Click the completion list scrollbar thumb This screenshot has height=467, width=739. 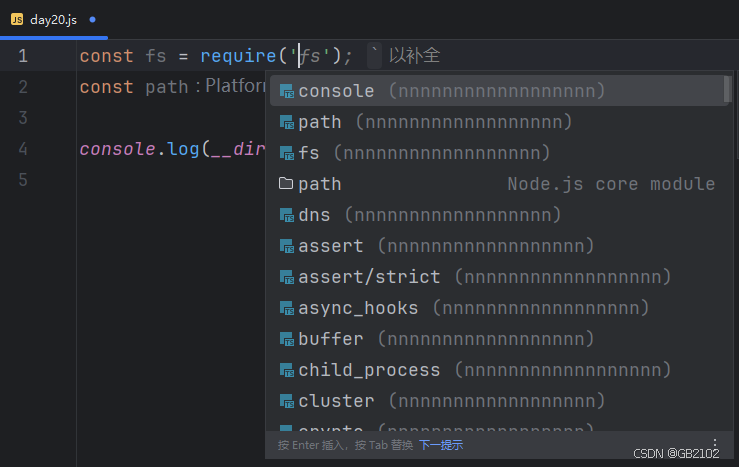pos(727,89)
